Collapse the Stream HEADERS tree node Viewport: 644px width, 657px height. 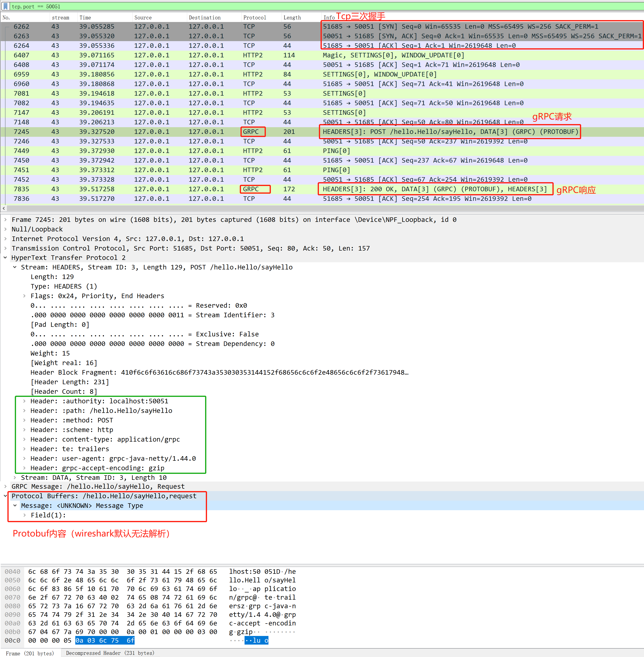click(x=15, y=267)
